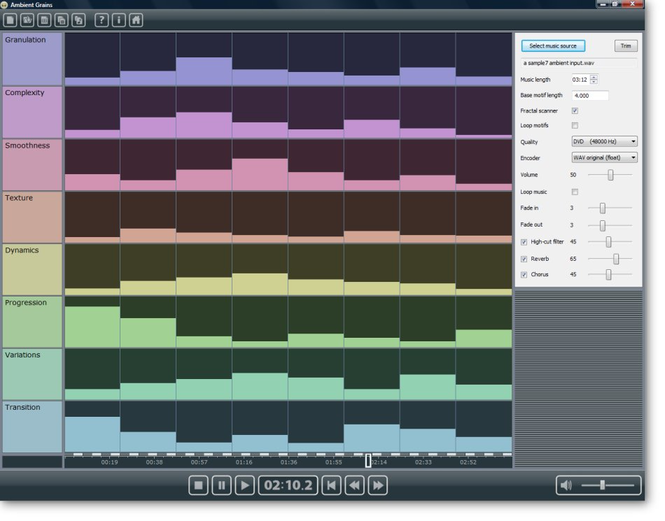This screenshot has height=521, width=665.
Task: Mute audio with the speaker icon
Action: [566, 485]
